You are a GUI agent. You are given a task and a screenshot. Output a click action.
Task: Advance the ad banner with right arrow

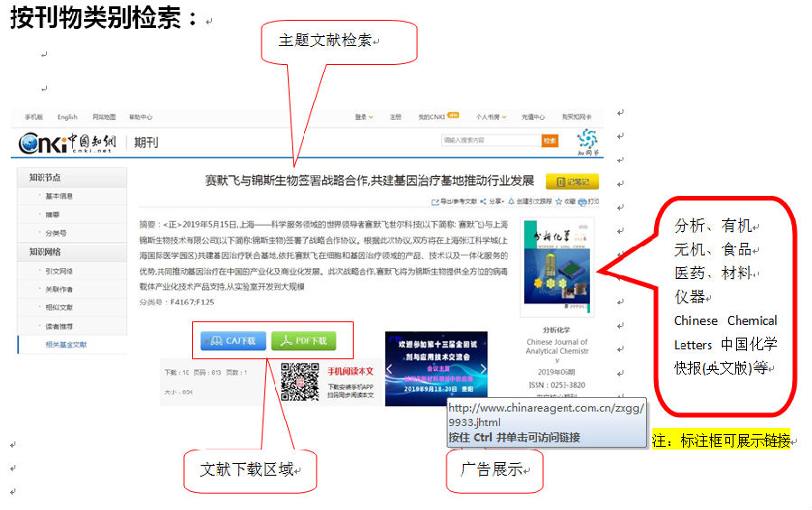coord(483,369)
